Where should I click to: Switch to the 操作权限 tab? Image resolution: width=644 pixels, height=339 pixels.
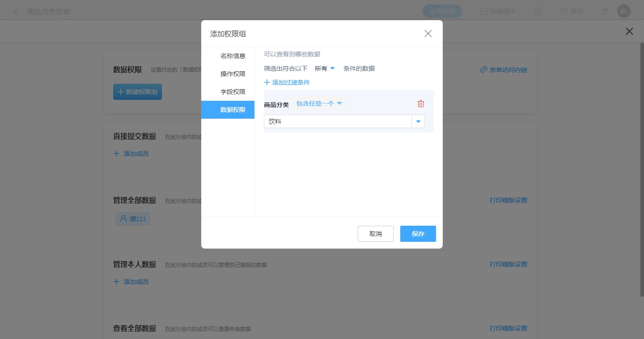coord(233,74)
